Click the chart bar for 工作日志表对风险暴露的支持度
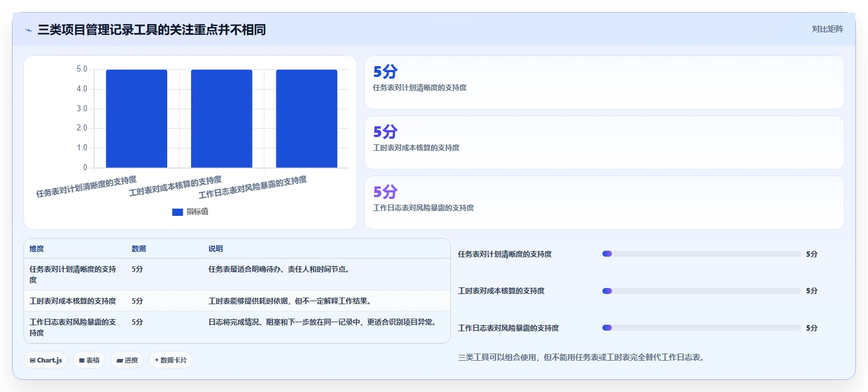This screenshot has width=868, height=392. point(307,118)
